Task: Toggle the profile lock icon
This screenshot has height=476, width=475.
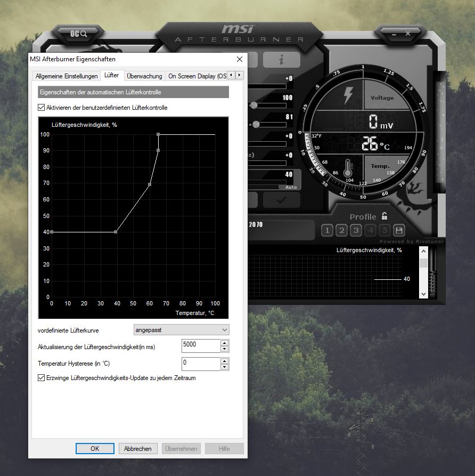Action: click(x=384, y=216)
